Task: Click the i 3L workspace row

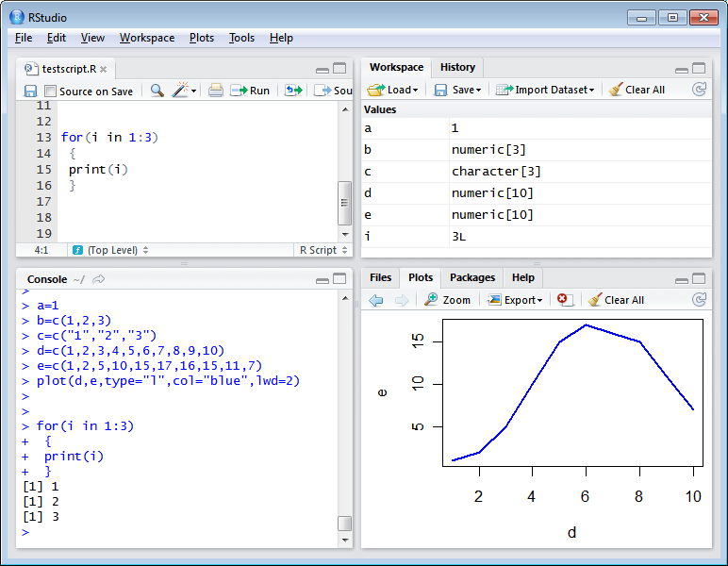Action: click(537, 237)
